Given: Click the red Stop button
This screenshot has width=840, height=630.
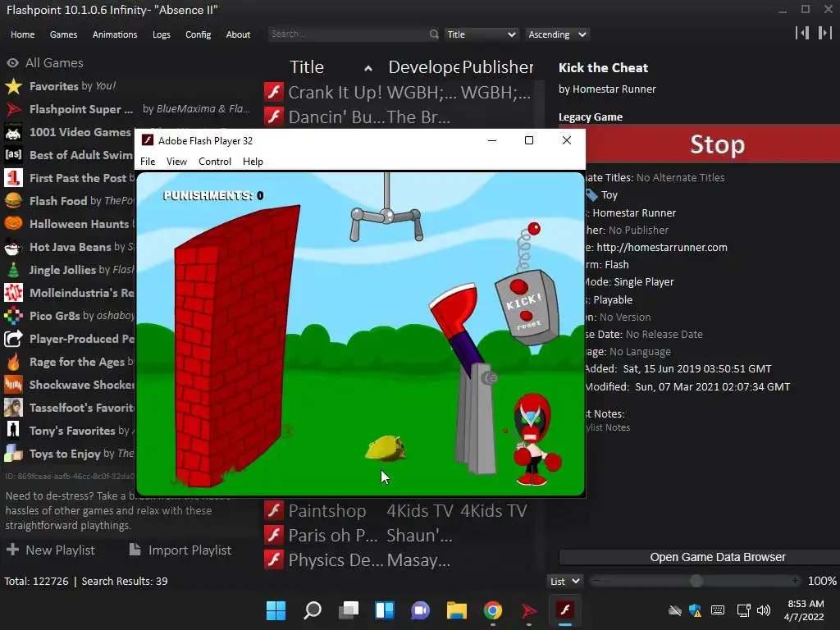Looking at the screenshot, I should pyautogui.click(x=713, y=144).
